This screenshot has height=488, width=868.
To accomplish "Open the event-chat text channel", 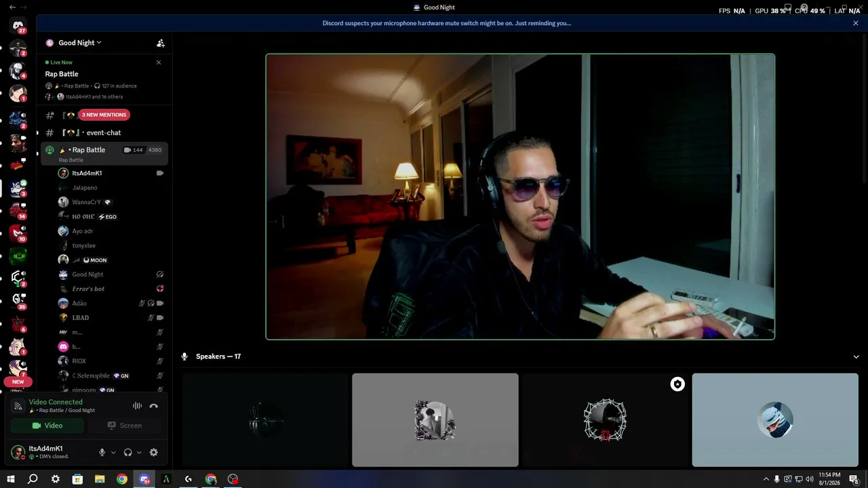I will click(x=104, y=133).
